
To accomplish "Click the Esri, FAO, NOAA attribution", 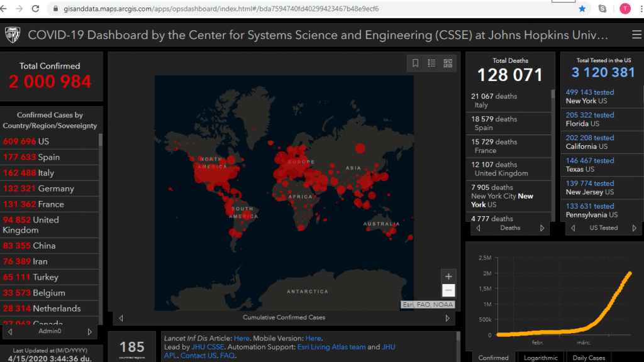I will pyautogui.click(x=428, y=305).
